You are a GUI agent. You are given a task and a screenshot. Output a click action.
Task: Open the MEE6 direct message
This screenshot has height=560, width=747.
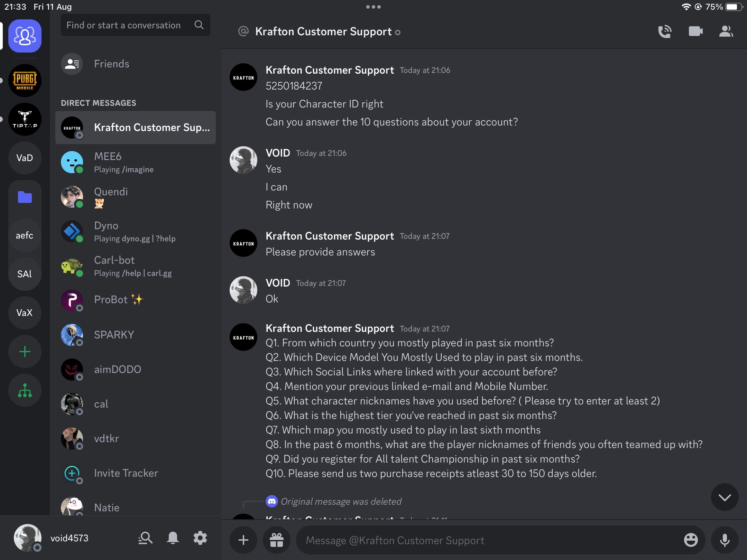[x=136, y=162]
